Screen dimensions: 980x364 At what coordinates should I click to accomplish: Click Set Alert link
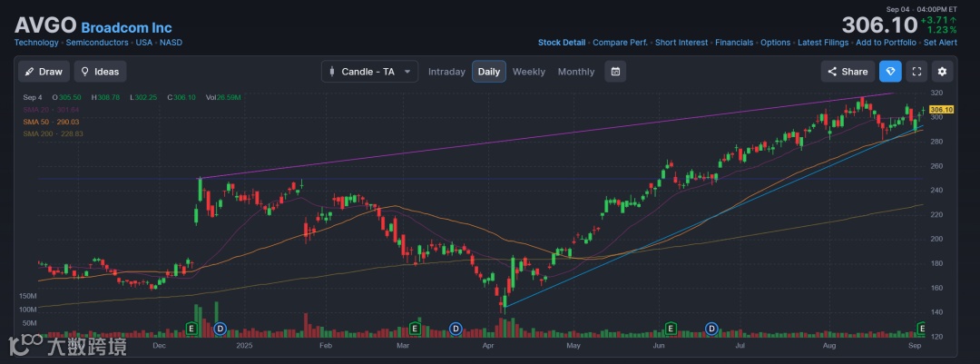(x=940, y=43)
